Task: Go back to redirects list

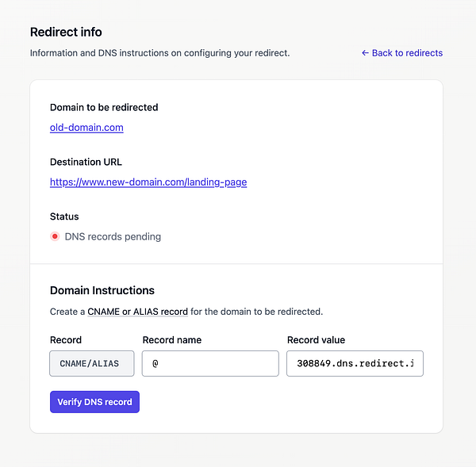Action: coord(406,53)
